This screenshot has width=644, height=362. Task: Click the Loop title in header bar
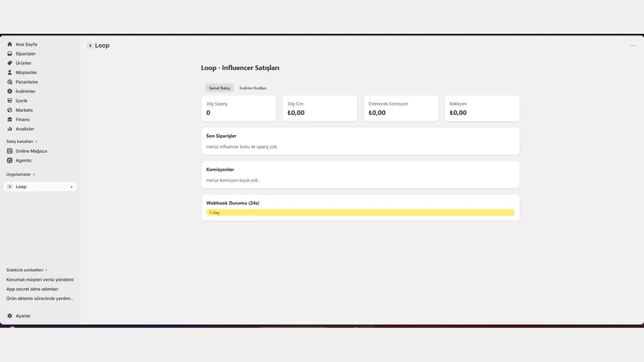(102, 46)
